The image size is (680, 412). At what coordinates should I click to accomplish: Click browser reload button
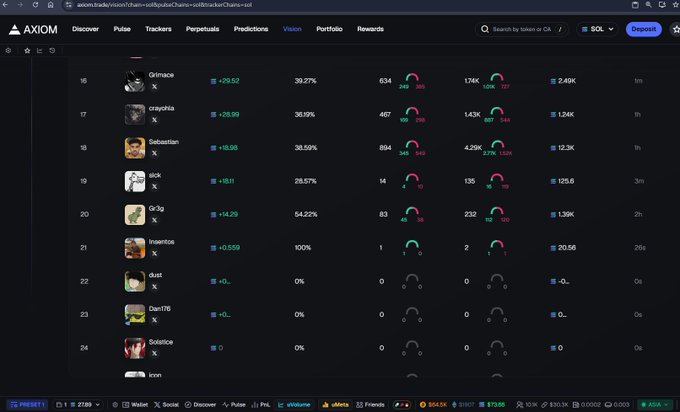click(35, 5)
